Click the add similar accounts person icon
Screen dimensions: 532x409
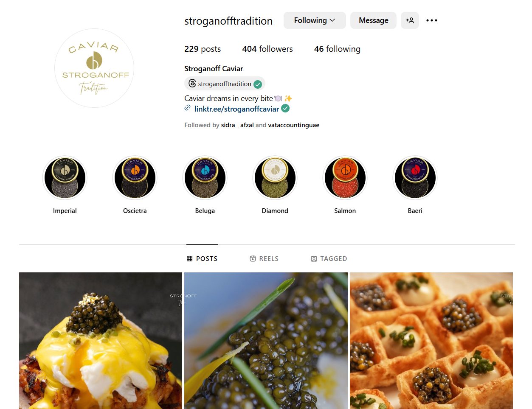coord(410,20)
